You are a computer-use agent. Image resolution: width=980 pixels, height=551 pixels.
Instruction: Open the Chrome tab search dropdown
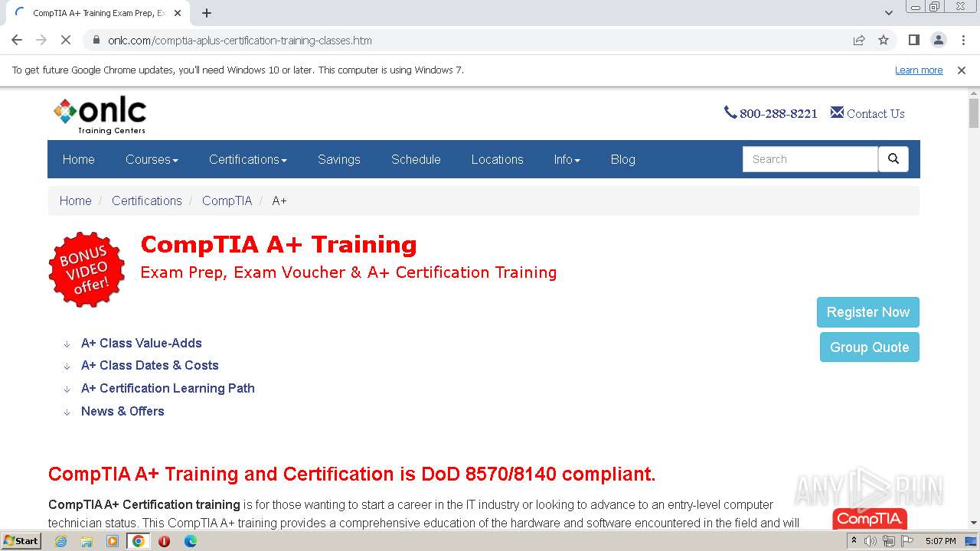coord(888,13)
